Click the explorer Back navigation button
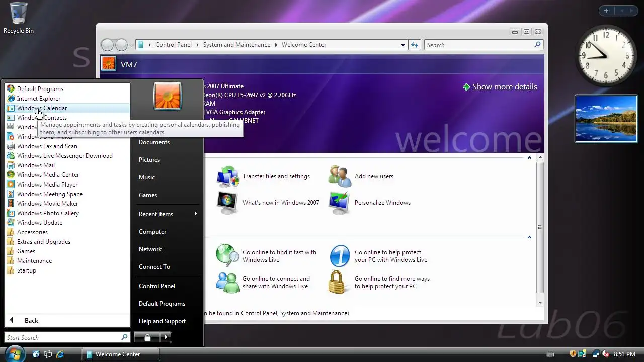The image size is (644, 362). (x=107, y=45)
